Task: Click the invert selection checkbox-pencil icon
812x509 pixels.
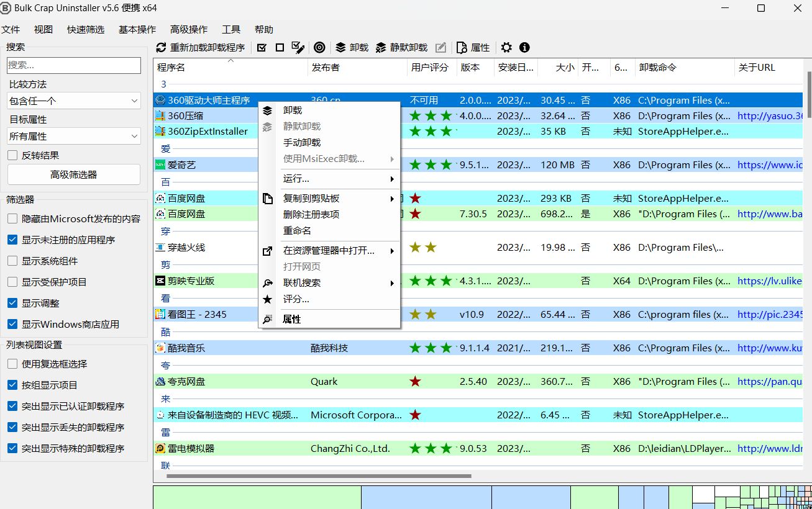Action: point(298,47)
